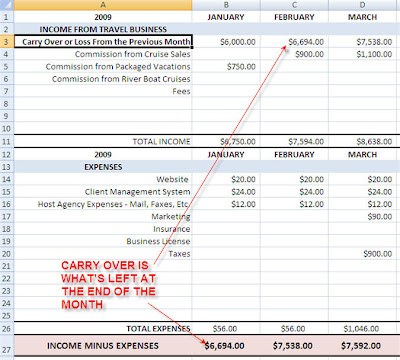400x360 pixels.
Task: Select 'Host Agency Expenses - Mail, Faxes, Etc' cell
Action: tap(103, 204)
